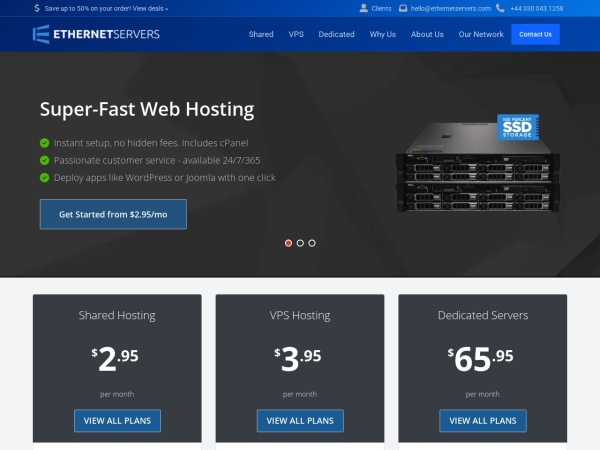Click the phone handset icon
Viewport: 600px width, 450px height.
coord(500,8)
